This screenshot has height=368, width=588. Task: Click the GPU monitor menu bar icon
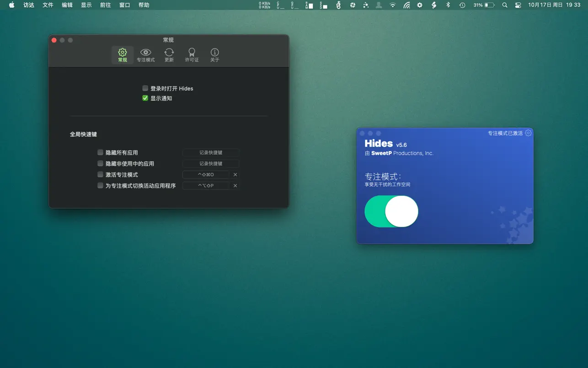(294, 5)
